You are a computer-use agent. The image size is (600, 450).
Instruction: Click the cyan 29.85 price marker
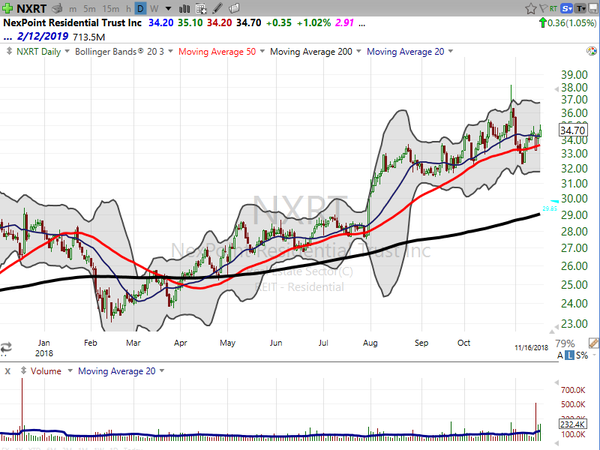point(550,209)
